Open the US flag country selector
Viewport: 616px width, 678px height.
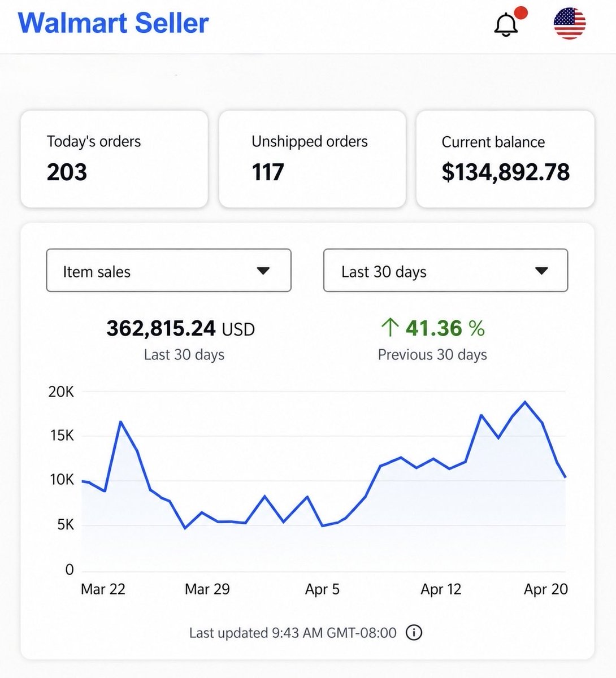[569, 24]
